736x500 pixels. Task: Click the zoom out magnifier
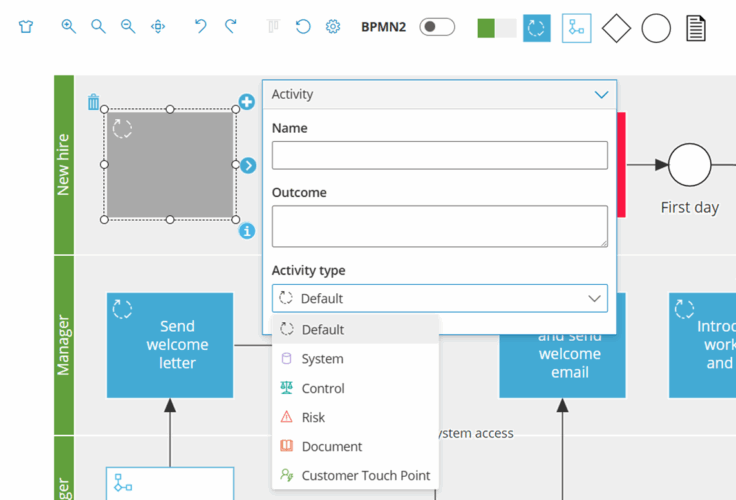pos(128,27)
